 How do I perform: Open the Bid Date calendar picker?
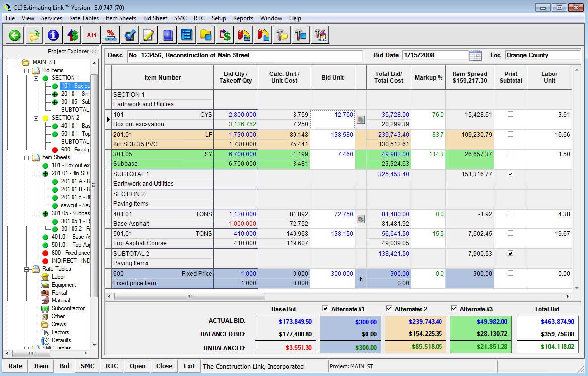click(x=475, y=55)
